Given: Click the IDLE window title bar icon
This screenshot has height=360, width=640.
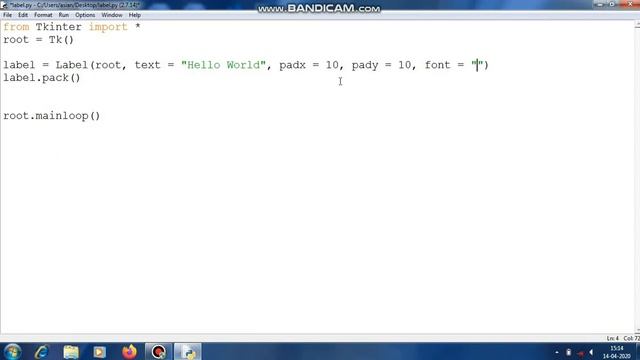Looking at the screenshot, I should (4, 5).
